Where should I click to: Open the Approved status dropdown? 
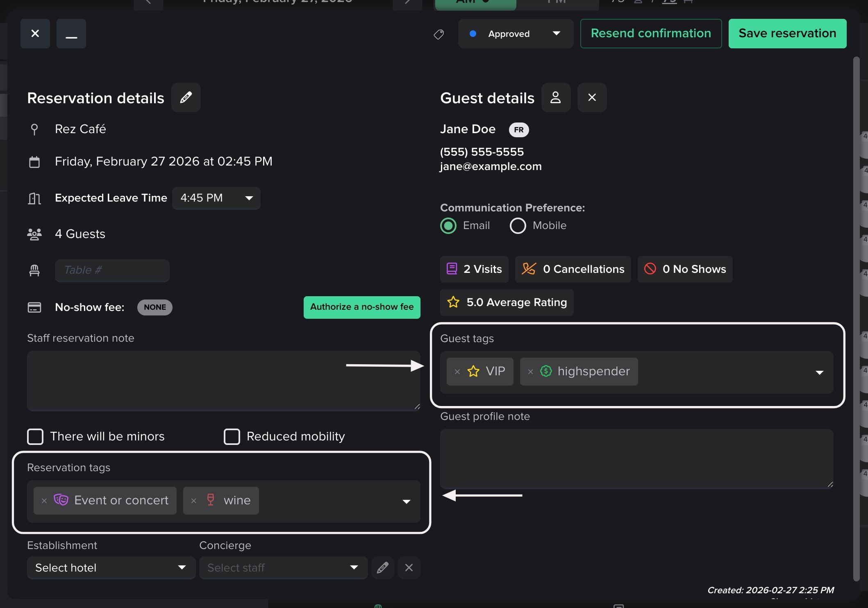pos(515,34)
